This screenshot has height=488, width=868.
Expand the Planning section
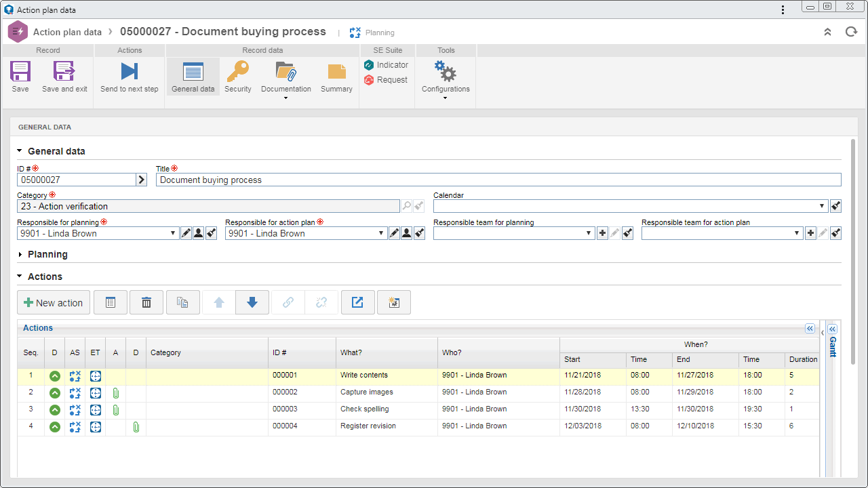[x=20, y=254]
